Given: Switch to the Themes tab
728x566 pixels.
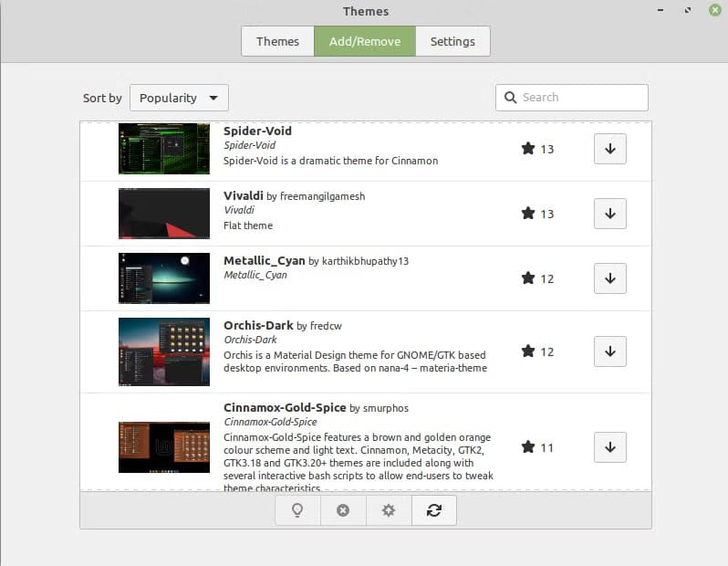Looking at the screenshot, I should tap(277, 41).
